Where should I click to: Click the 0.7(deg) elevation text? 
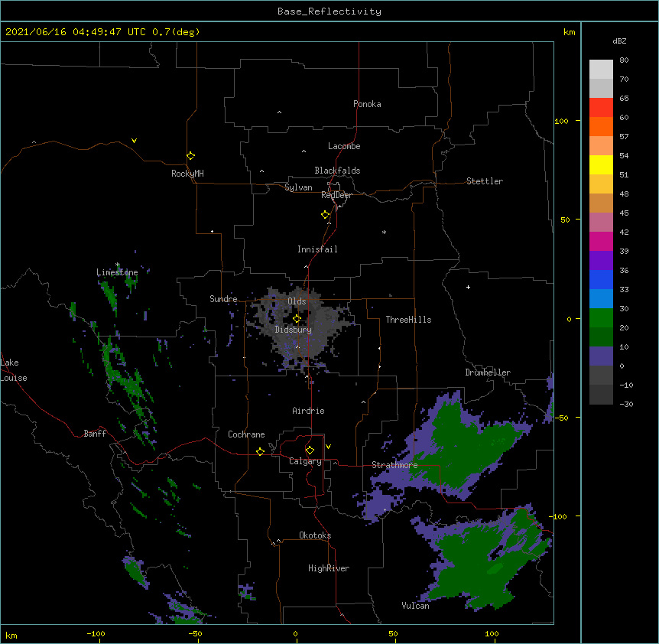click(x=176, y=32)
